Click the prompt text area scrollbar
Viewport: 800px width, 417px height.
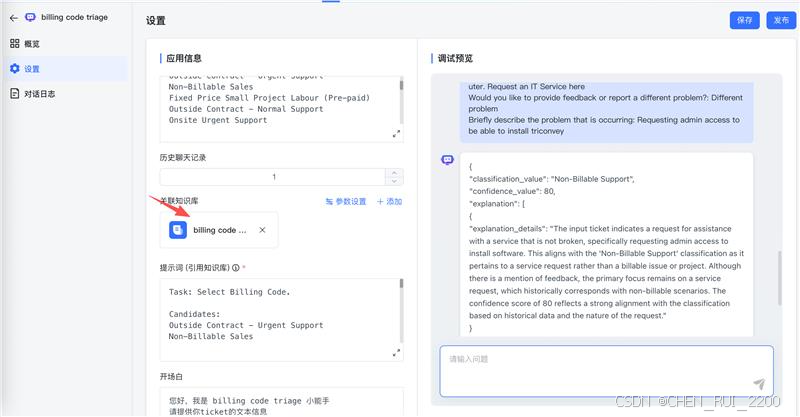point(402,284)
